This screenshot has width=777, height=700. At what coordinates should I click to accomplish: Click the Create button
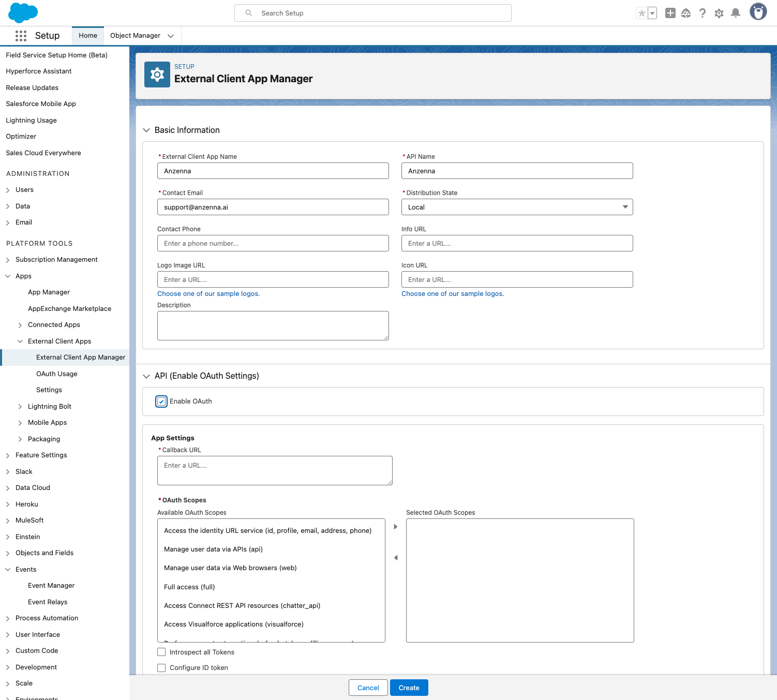(409, 688)
